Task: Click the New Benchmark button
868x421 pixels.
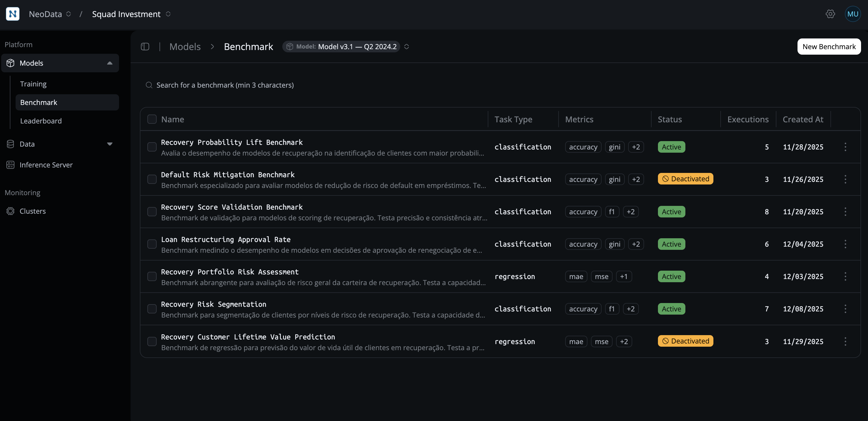Action: (x=829, y=47)
